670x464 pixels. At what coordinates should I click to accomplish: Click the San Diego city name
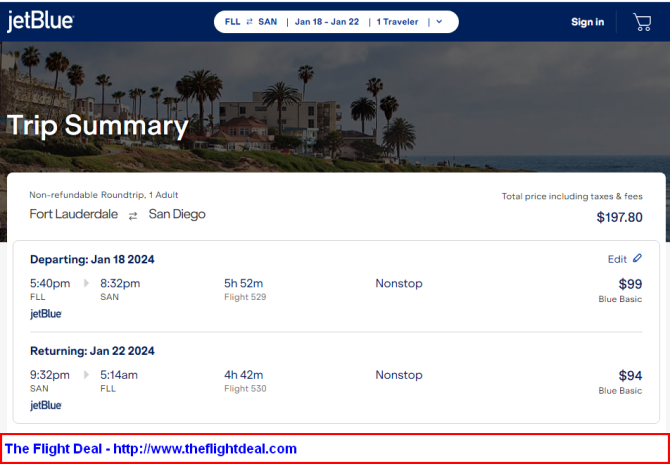(177, 214)
